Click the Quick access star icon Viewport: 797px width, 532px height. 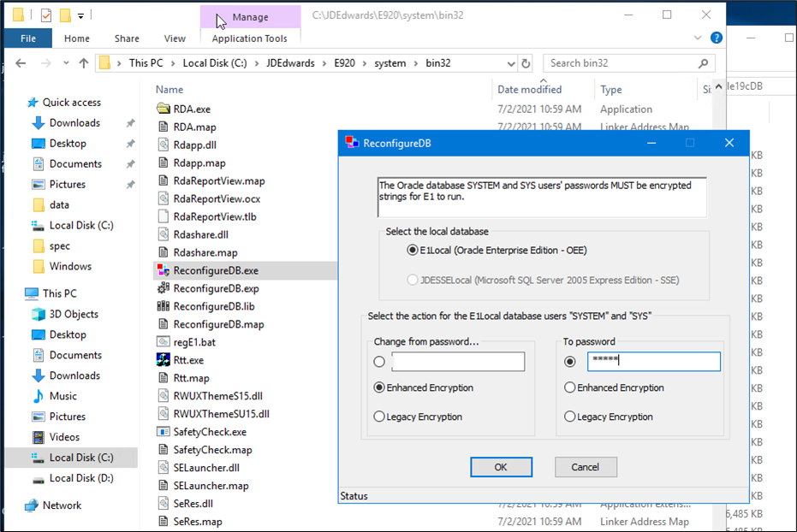tap(33, 103)
